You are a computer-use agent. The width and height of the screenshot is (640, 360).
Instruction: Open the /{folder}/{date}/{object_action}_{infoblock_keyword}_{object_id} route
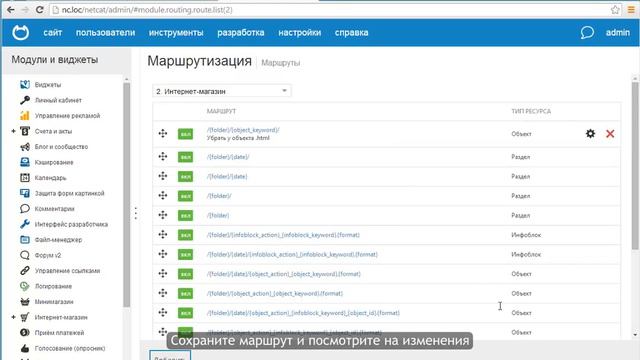pyautogui.click(x=303, y=313)
